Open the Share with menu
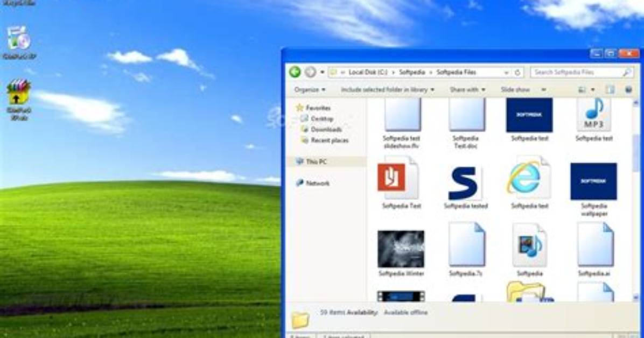 tap(467, 89)
